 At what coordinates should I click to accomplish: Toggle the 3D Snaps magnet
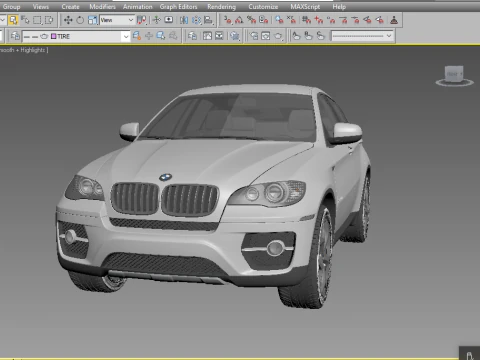click(x=227, y=20)
